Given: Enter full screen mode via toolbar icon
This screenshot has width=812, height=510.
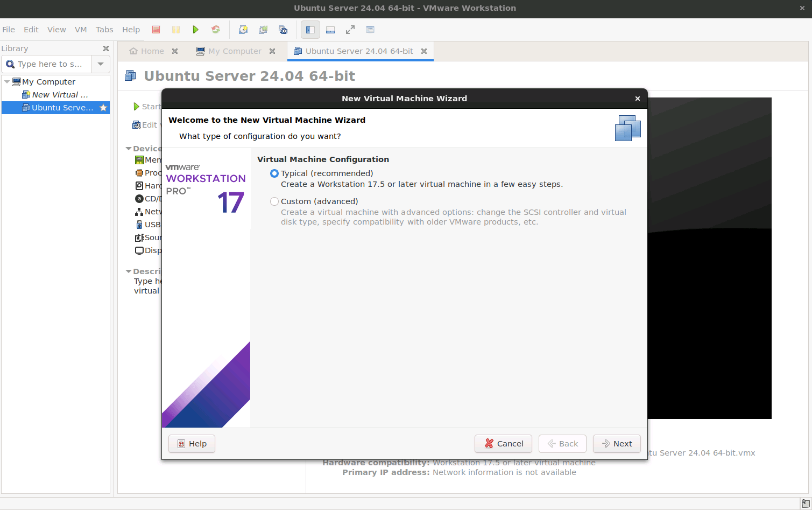Looking at the screenshot, I should [350, 30].
